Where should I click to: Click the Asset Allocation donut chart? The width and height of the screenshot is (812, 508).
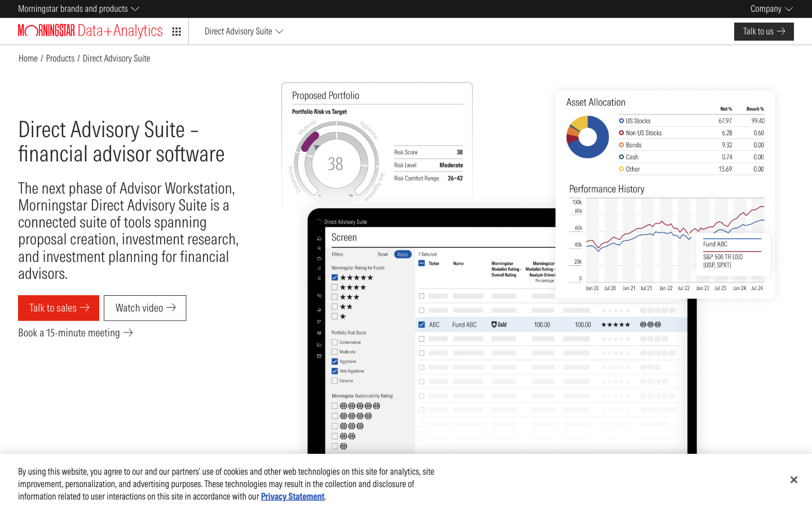[588, 137]
